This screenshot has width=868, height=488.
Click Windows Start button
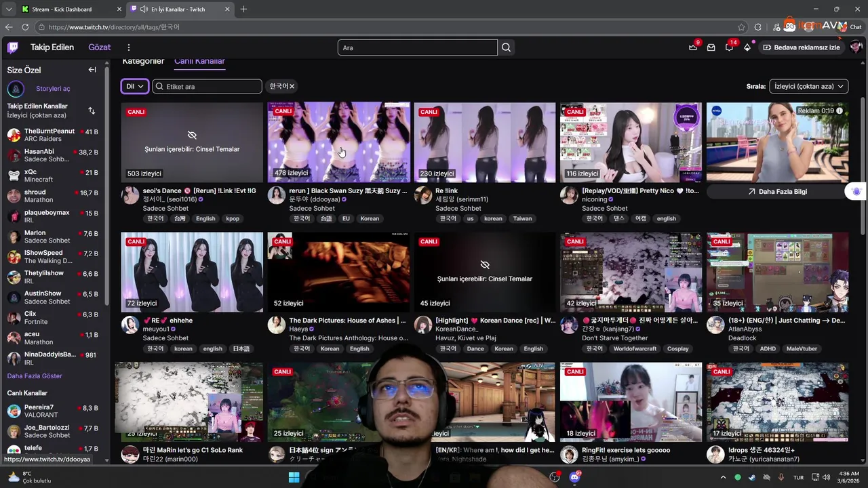pos(294,477)
